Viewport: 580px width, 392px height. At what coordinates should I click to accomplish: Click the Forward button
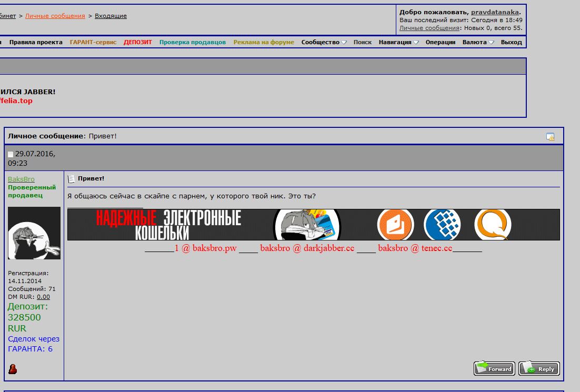[494, 368]
